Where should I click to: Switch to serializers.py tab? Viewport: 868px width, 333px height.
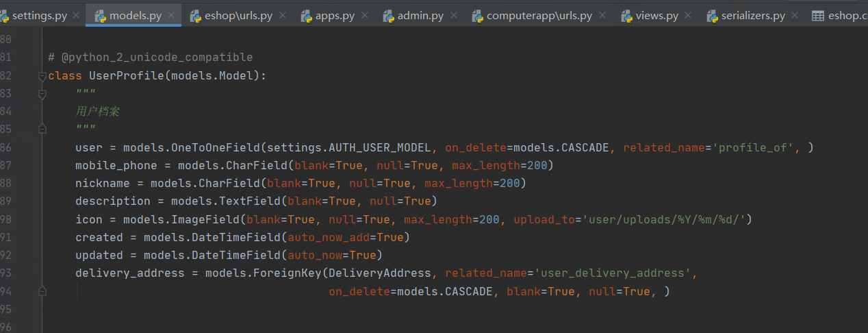[753, 15]
